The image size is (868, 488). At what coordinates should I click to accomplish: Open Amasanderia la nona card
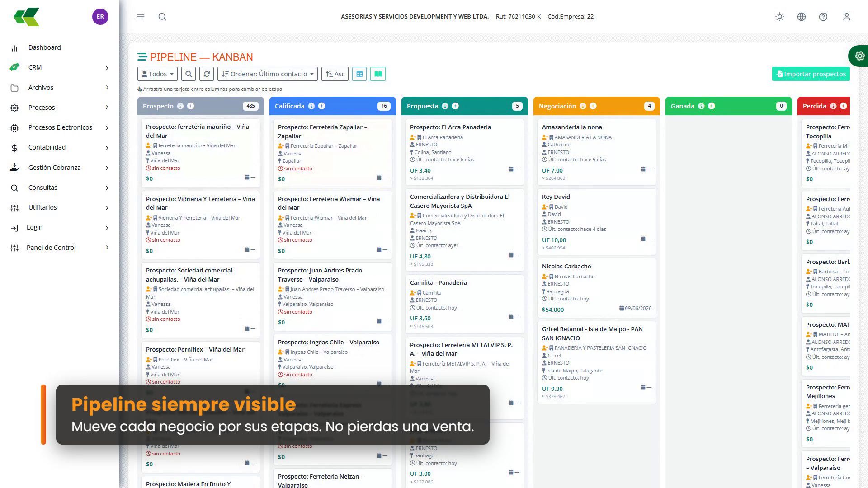tap(596, 152)
